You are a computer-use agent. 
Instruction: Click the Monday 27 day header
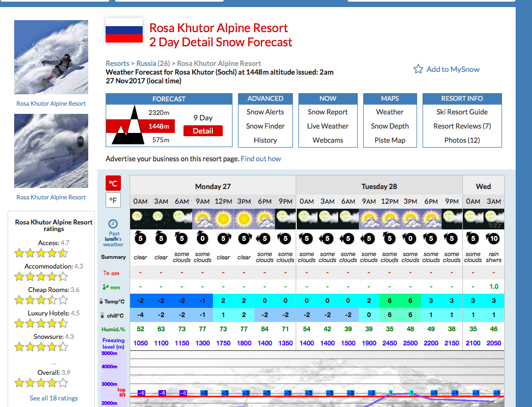pyautogui.click(x=213, y=186)
